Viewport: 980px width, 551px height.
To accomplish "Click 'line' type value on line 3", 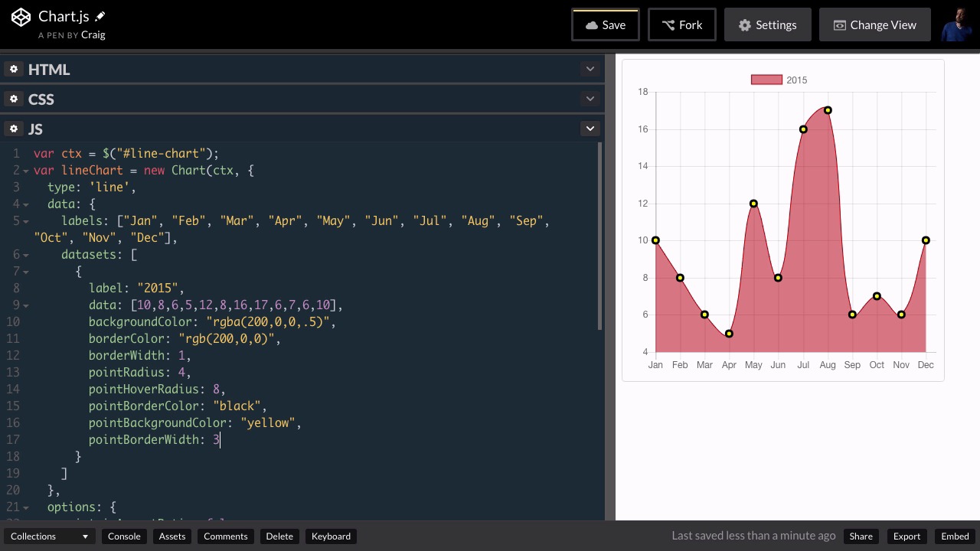I will [109, 187].
